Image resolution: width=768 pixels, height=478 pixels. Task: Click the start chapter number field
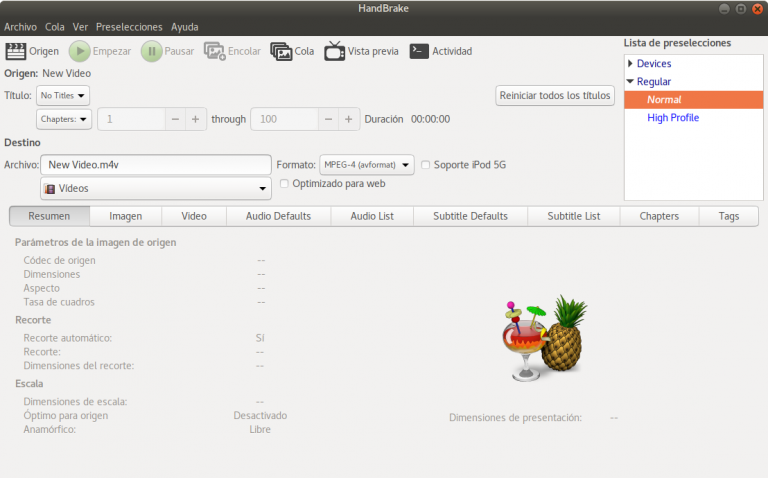click(x=131, y=119)
